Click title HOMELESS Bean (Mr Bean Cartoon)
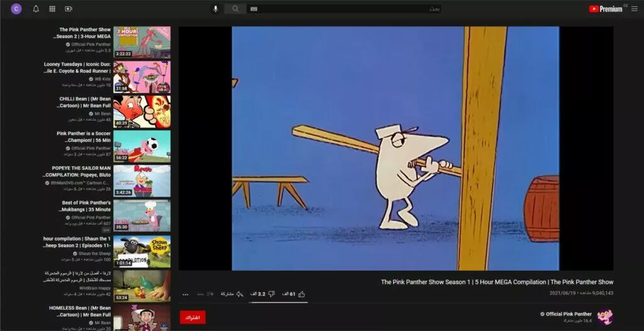Viewport: 644px width, 331px height. [80, 312]
